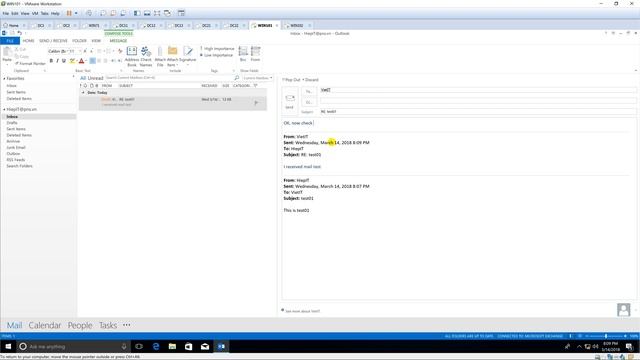Click the Windows Start button
Viewport: 640px width, 360px height.
pyautogui.click(x=8, y=347)
